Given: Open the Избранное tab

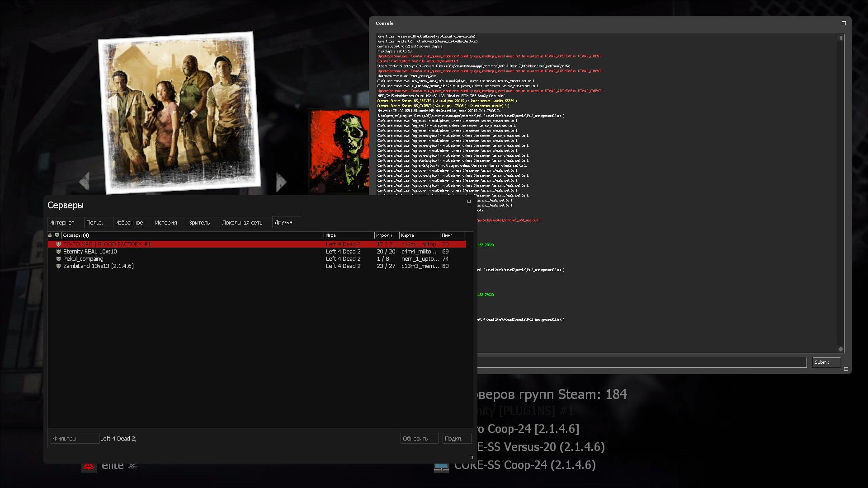Looking at the screenshot, I should coord(129,222).
